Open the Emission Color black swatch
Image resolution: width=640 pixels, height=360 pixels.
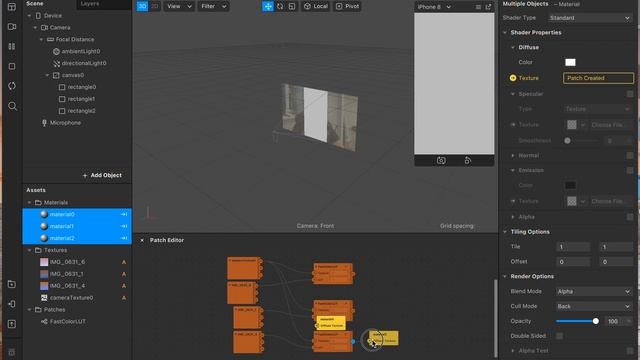tap(570, 185)
